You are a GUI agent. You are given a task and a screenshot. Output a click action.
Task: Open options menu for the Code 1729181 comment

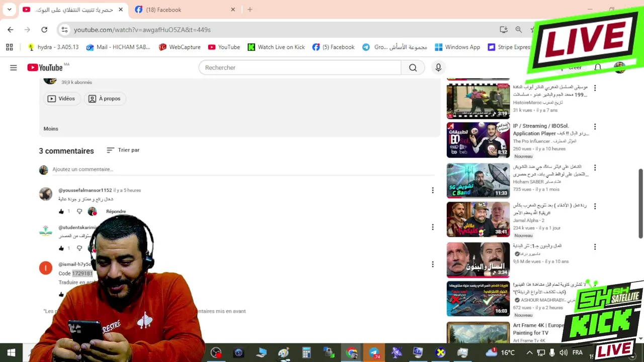pyautogui.click(x=432, y=264)
